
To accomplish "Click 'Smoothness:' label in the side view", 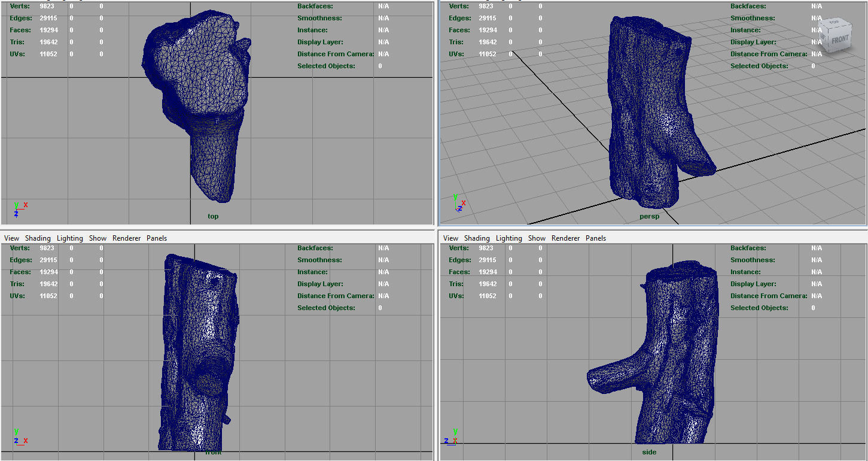I will 753,260.
